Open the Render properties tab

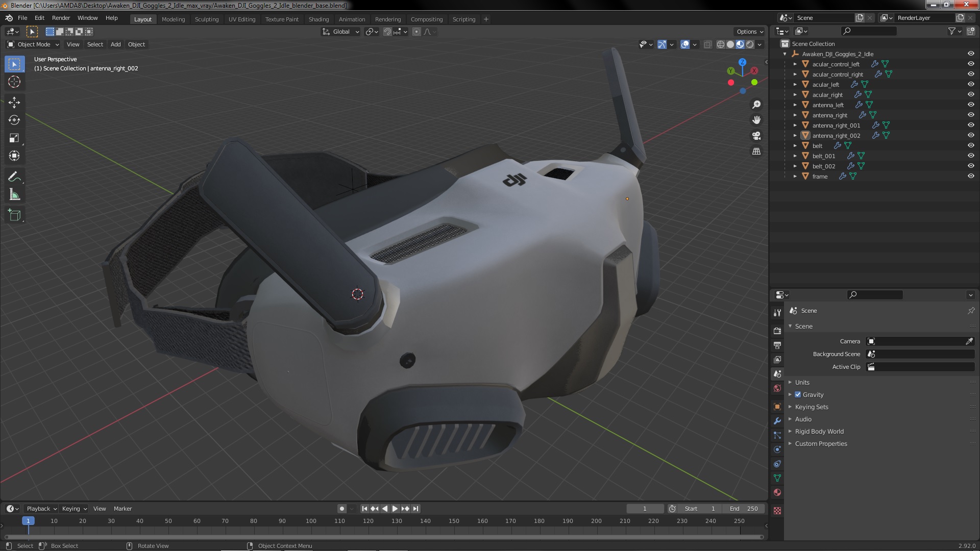point(777,331)
